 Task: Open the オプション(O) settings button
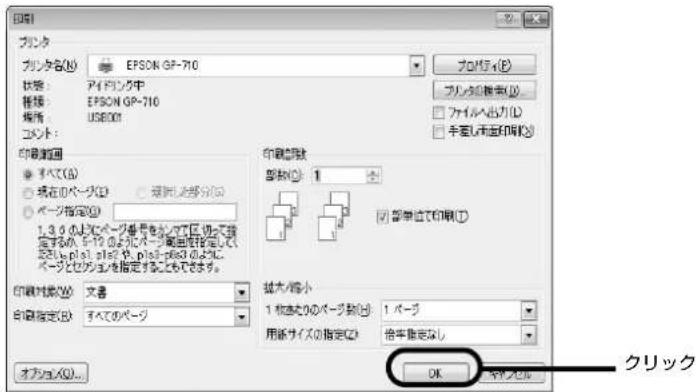tap(51, 373)
